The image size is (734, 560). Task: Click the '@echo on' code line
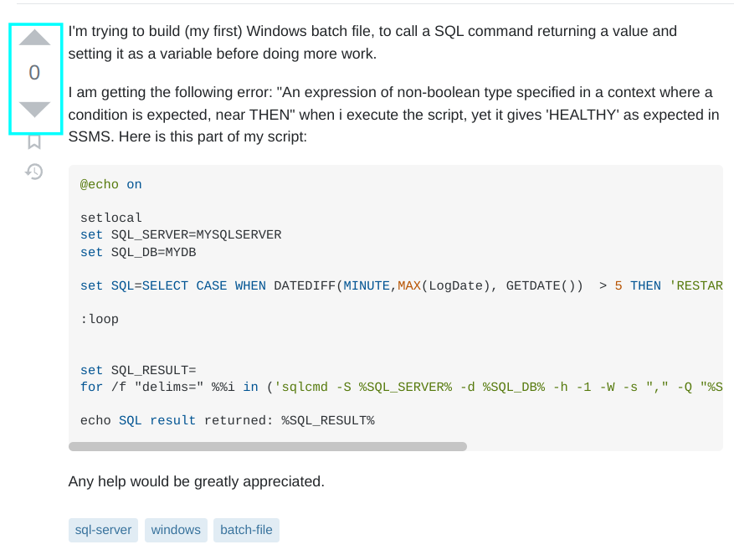pyautogui.click(x=111, y=184)
